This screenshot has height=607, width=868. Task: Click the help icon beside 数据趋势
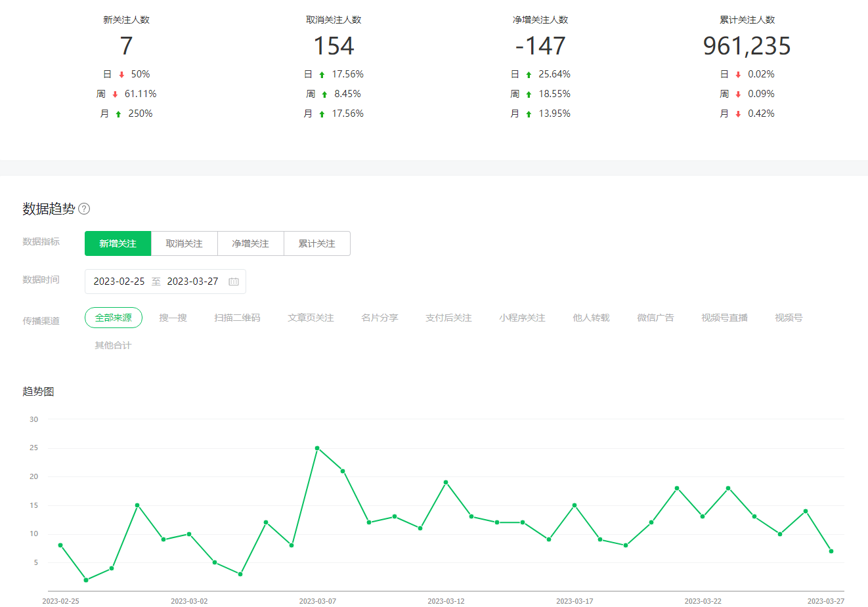coord(84,209)
